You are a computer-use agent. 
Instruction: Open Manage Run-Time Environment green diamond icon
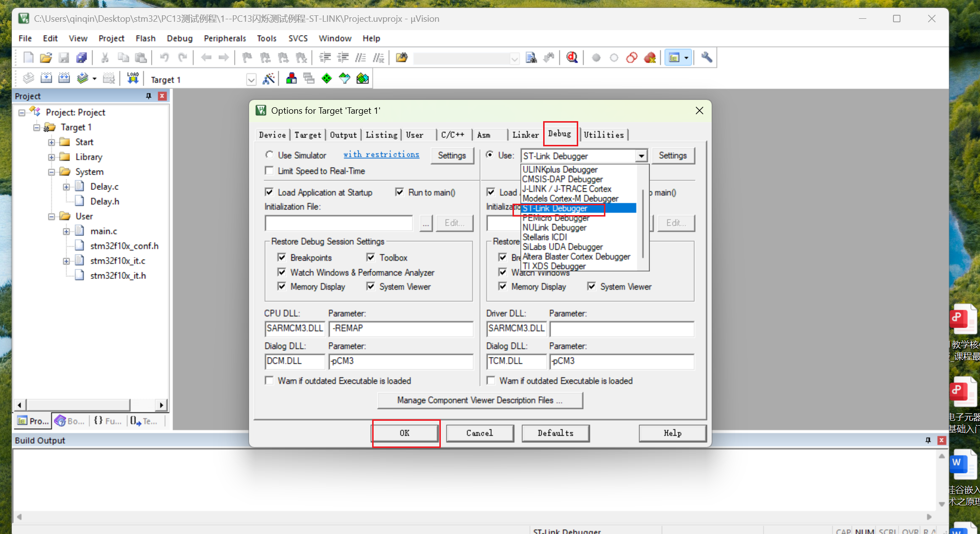pos(327,79)
